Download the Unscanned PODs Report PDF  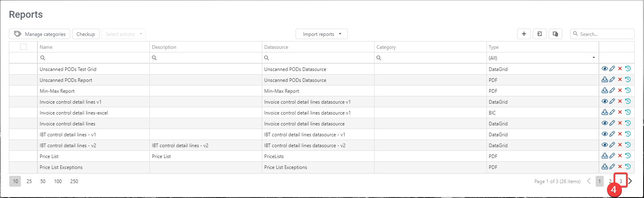click(605, 80)
